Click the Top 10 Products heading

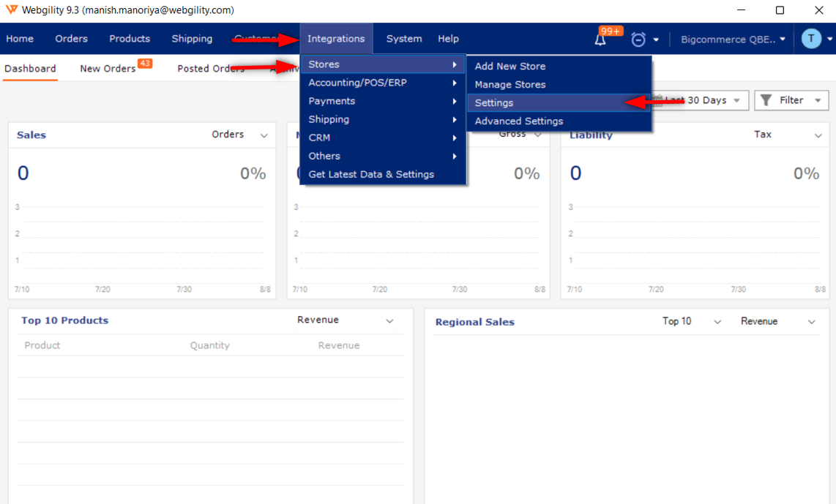[x=64, y=320]
